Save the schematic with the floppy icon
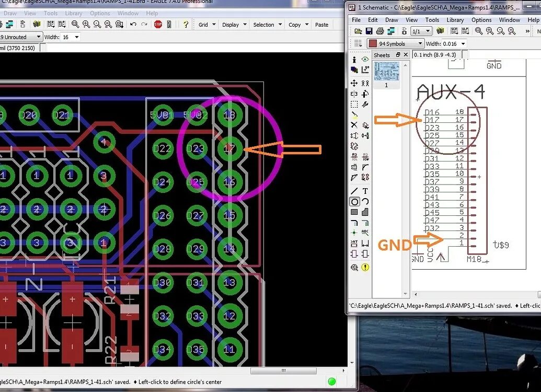 [369, 31]
